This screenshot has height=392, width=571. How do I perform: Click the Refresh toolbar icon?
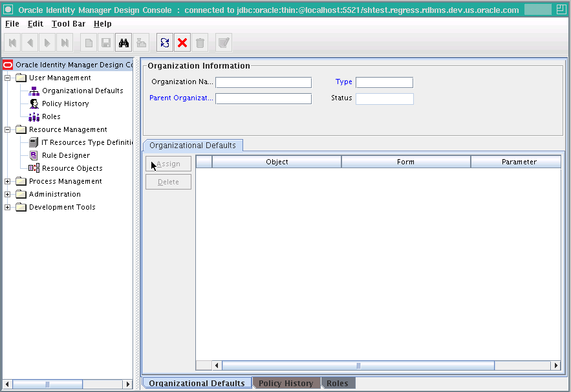(164, 42)
